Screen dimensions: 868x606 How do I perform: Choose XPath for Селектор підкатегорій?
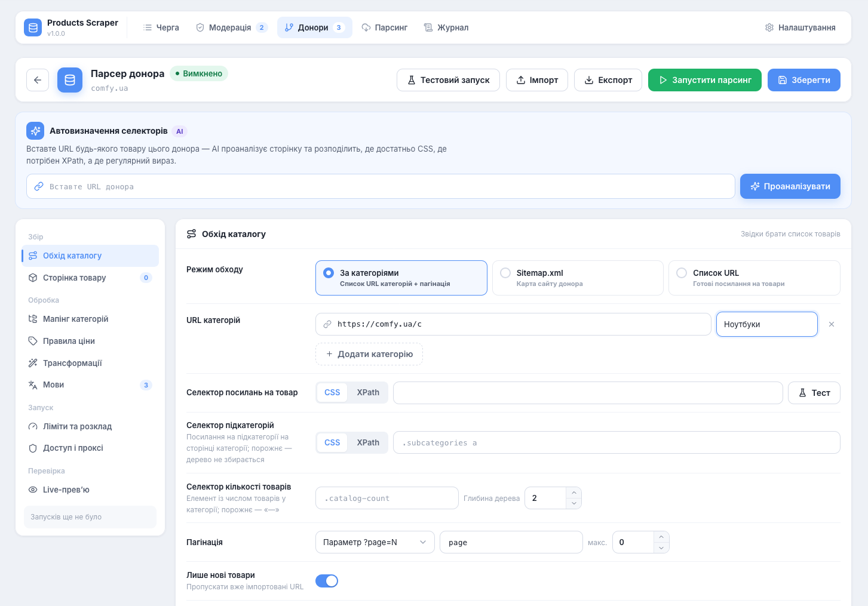368,442
